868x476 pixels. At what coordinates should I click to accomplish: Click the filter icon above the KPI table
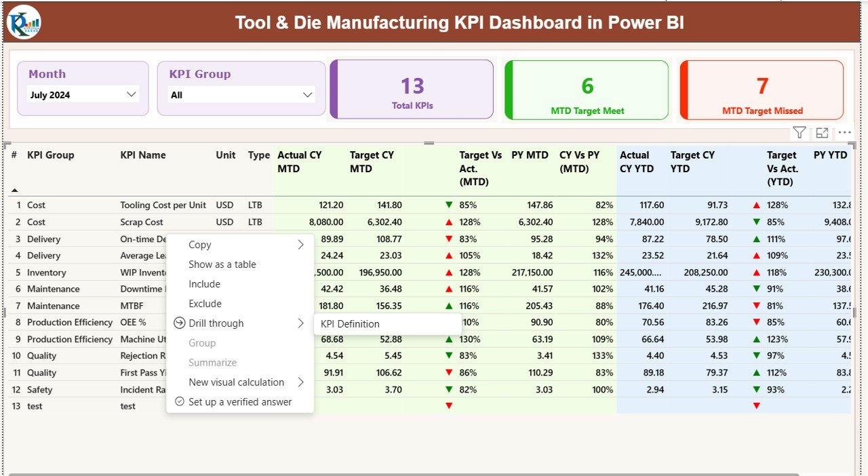coord(799,133)
